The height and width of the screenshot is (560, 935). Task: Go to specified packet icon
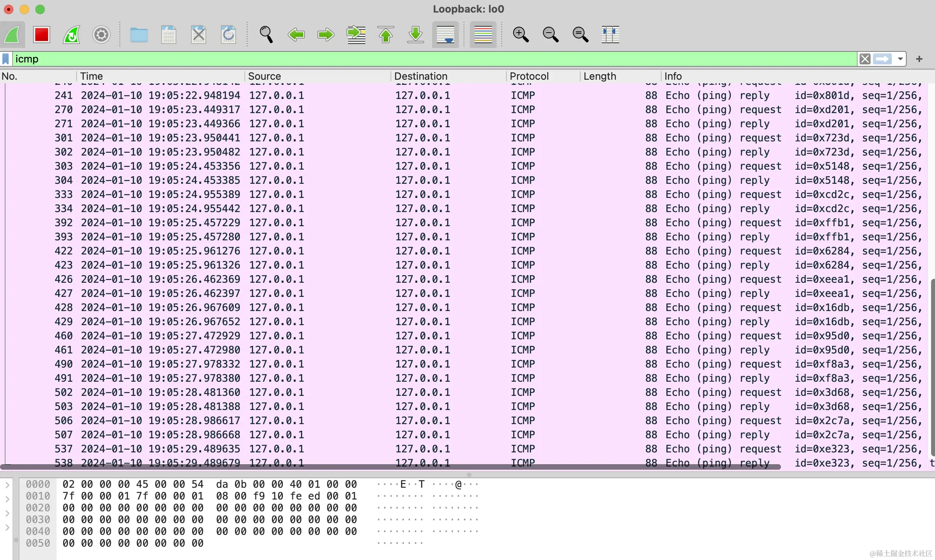point(356,35)
